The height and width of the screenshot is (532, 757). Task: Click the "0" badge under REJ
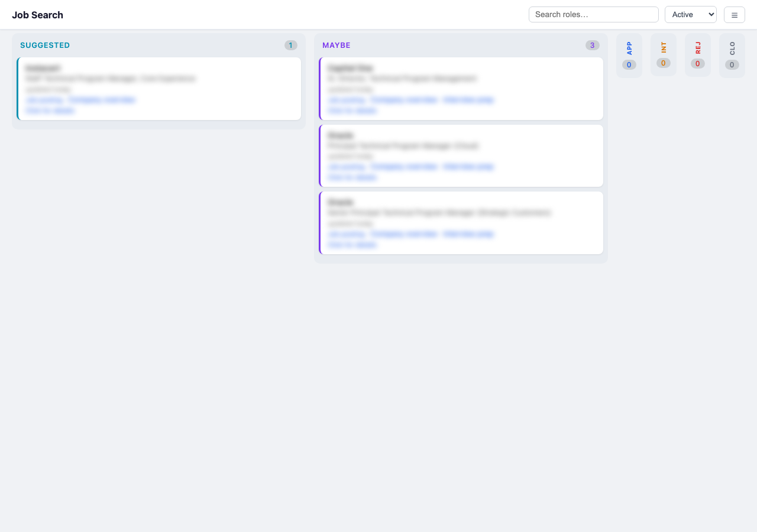(x=697, y=63)
